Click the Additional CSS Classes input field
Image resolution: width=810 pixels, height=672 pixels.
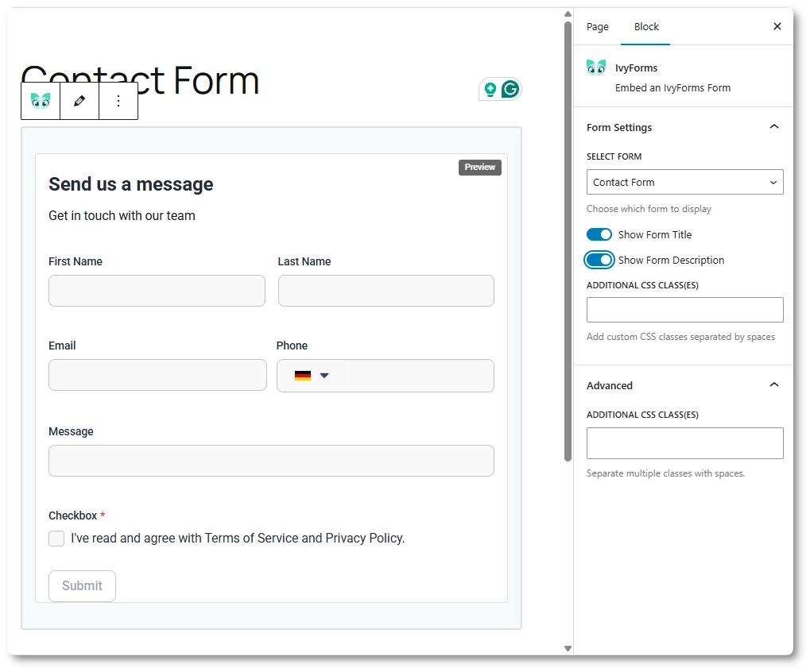pyautogui.click(x=684, y=310)
